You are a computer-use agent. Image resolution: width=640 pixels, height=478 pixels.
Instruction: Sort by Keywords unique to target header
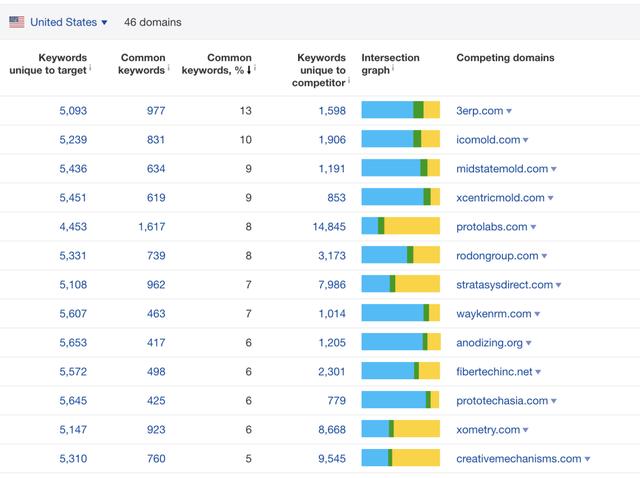point(48,64)
